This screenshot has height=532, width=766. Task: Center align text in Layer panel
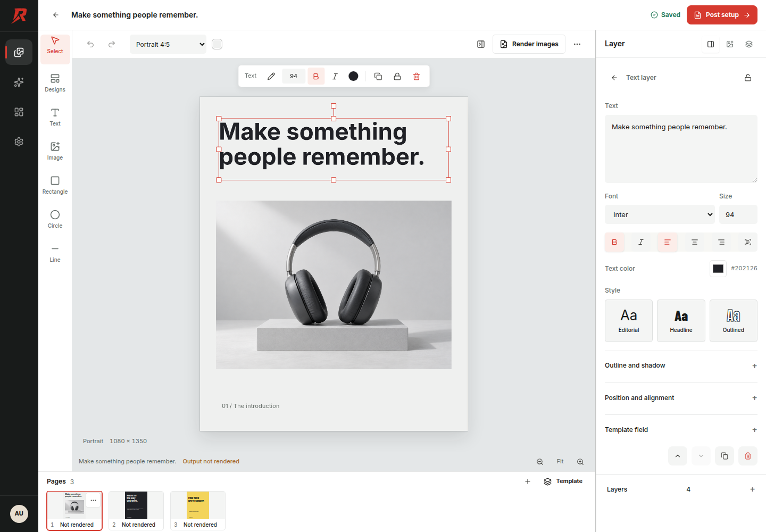tap(695, 242)
